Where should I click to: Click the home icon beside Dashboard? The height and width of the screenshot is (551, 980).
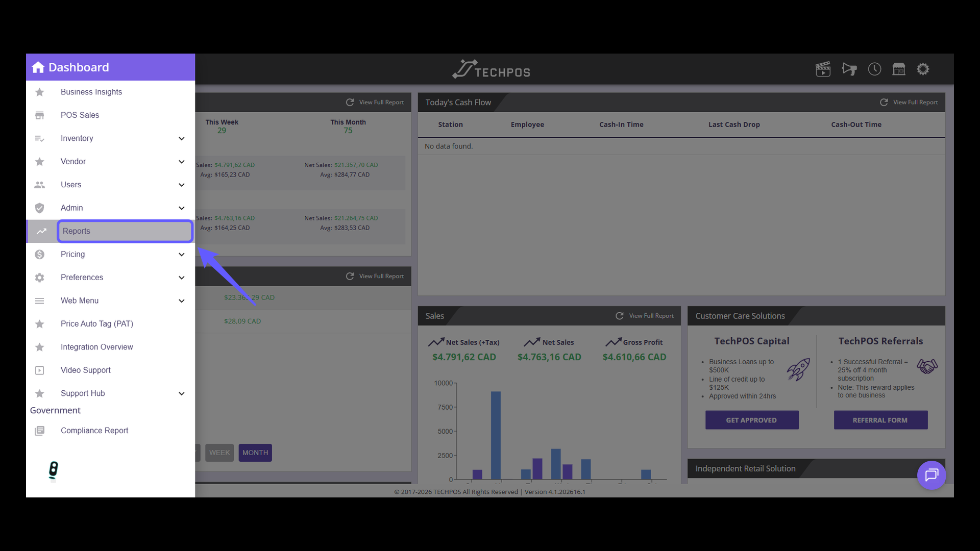(x=38, y=67)
